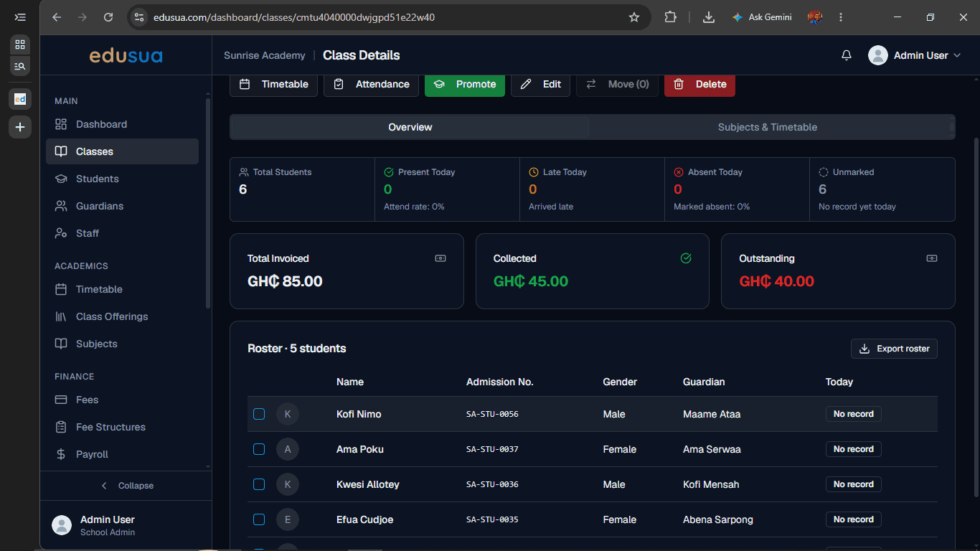Click the Ask Gemini button
The height and width of the screenshot is (551, 980).
click(x=762, y=17)
